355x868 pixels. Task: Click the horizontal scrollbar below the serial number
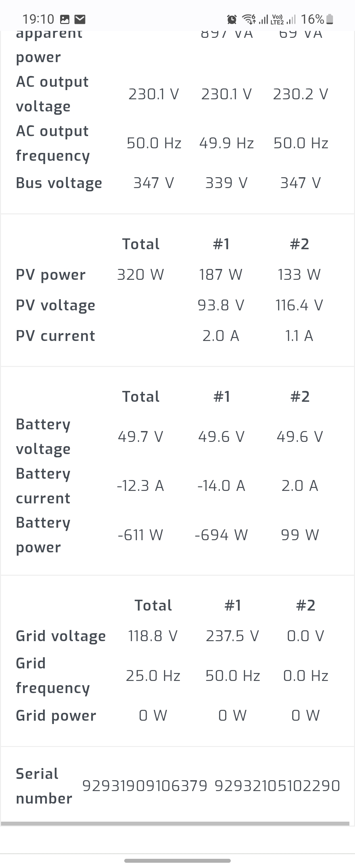point(175,824)
